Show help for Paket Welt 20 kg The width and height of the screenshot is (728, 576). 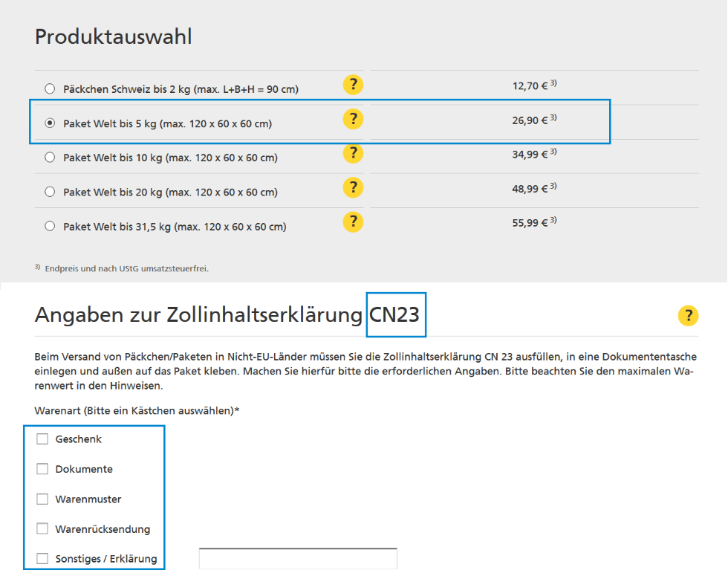[x=353, y=187]
